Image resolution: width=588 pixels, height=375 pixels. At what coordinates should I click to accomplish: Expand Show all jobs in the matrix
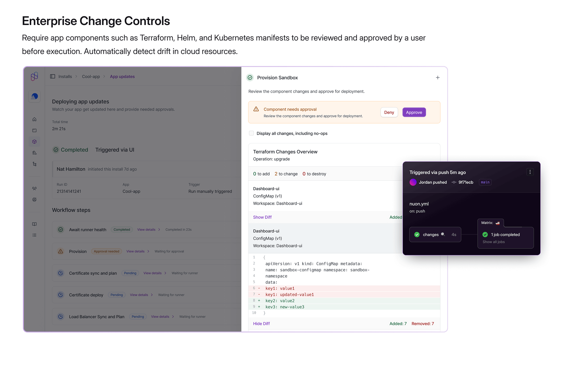[x=493, y=242]
